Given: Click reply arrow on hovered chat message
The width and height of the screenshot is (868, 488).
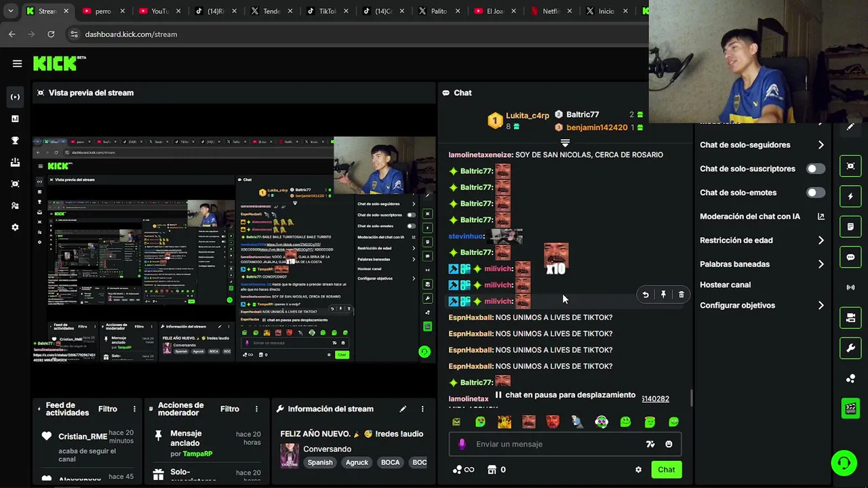Looking at the screenshot, I should pyautogui.click(x=646, y=295).
